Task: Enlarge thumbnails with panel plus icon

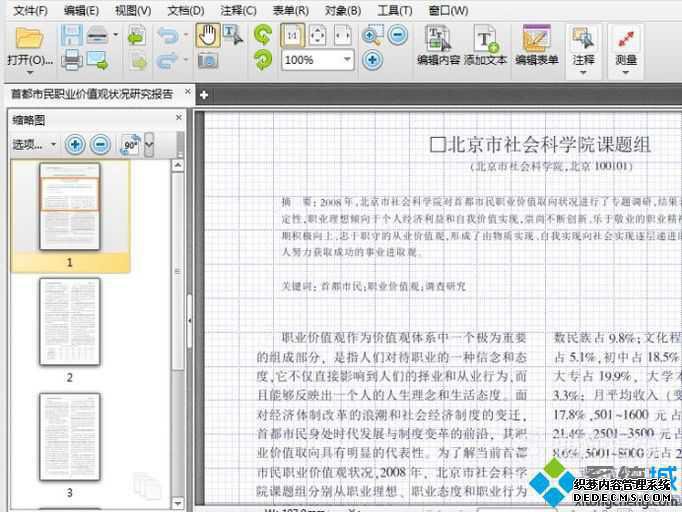Action: click(75, 144)
